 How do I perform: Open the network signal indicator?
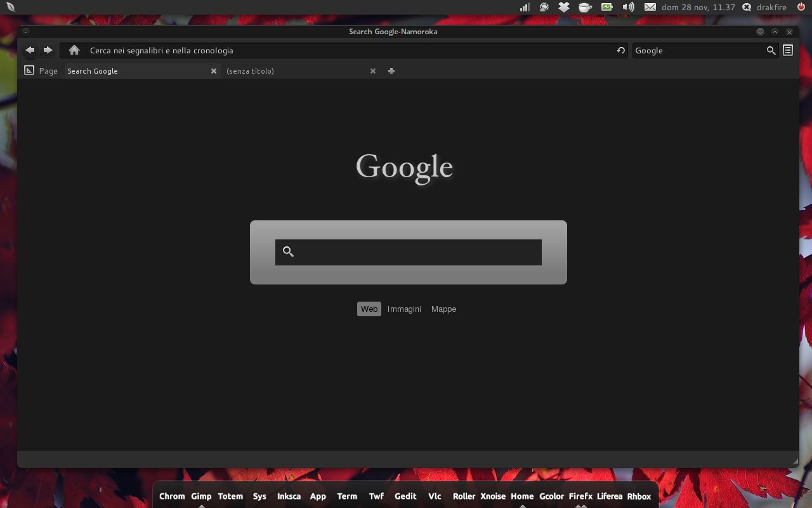tap(525, 7)
